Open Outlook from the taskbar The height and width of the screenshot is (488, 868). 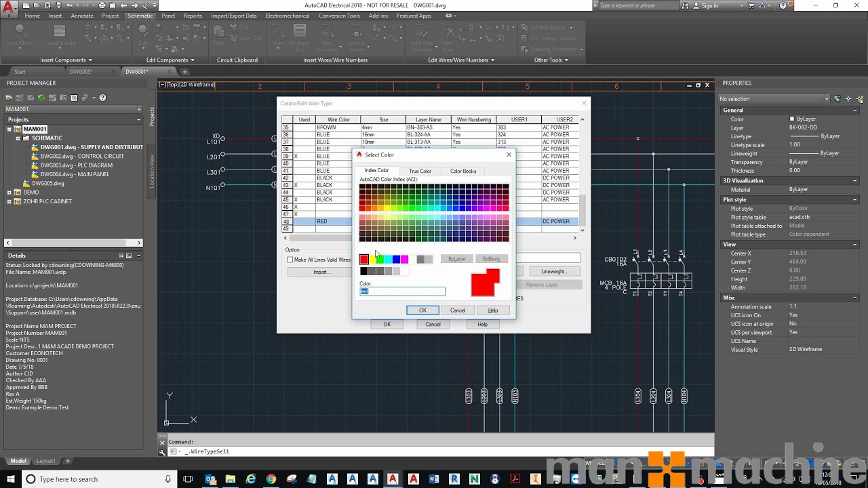tap(210, 479)
